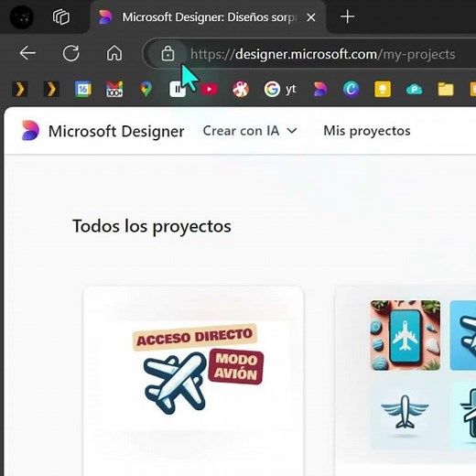The width and height of the screenshot is (476, 476).
Task: Go back to the previous page
Action: pyautogui.click(x=27, y=53)
